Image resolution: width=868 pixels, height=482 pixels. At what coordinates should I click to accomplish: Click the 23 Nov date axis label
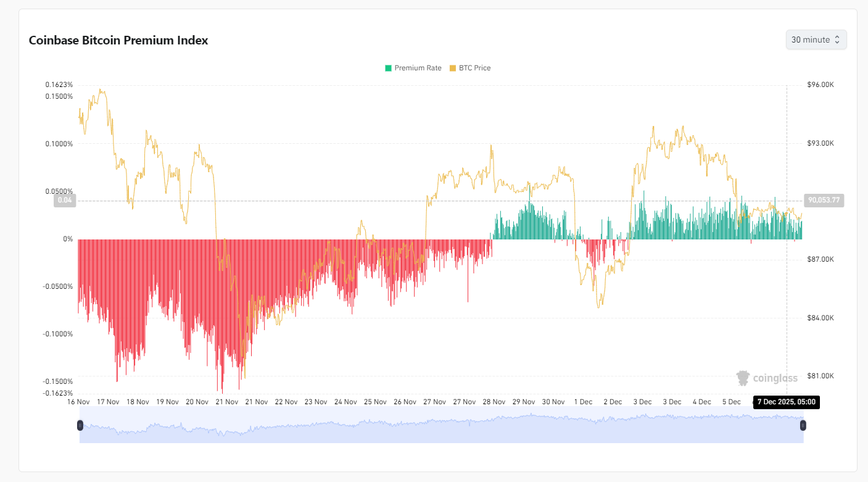[x=316, y=402]
